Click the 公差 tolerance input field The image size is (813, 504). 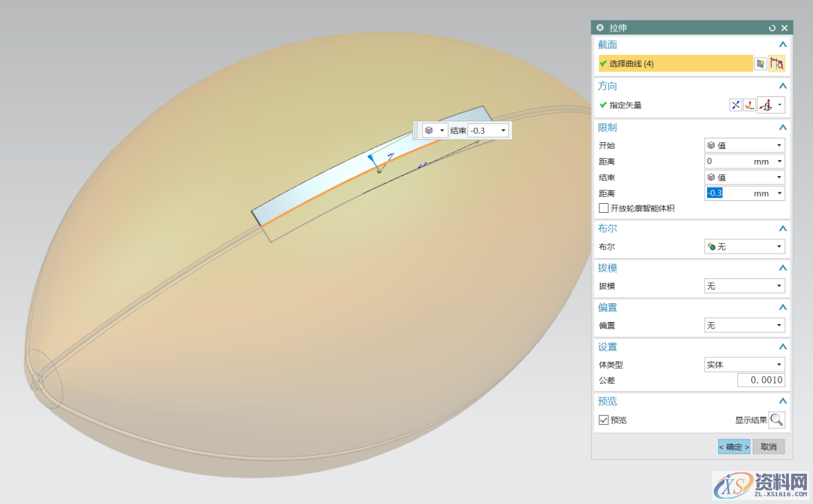pos(760,381)
